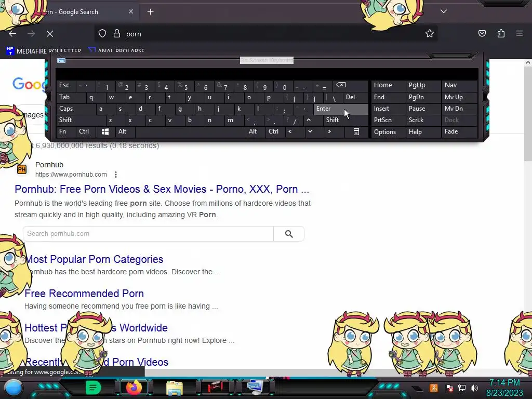
Task: Go back to the previous page
Action: (x=12, y=34)
